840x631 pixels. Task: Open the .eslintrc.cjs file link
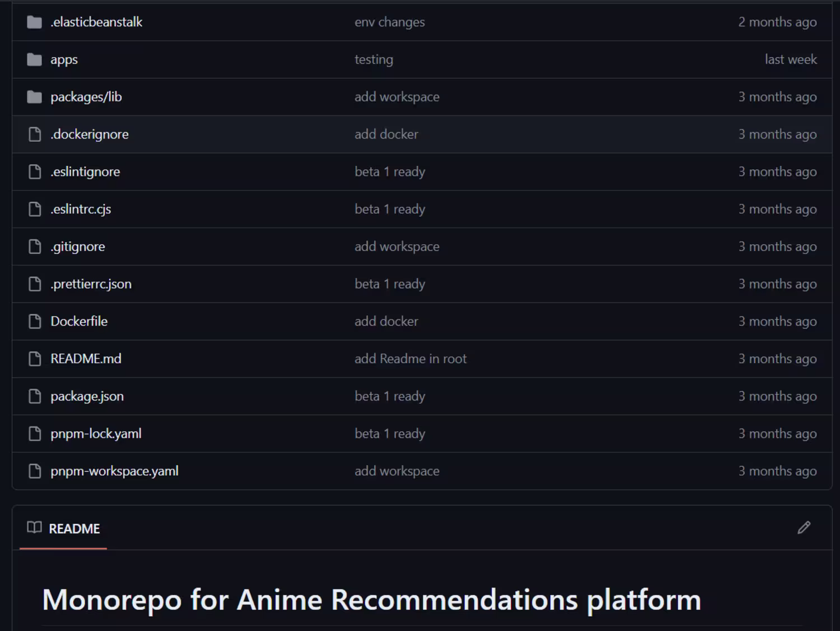[x=81, y=209]
